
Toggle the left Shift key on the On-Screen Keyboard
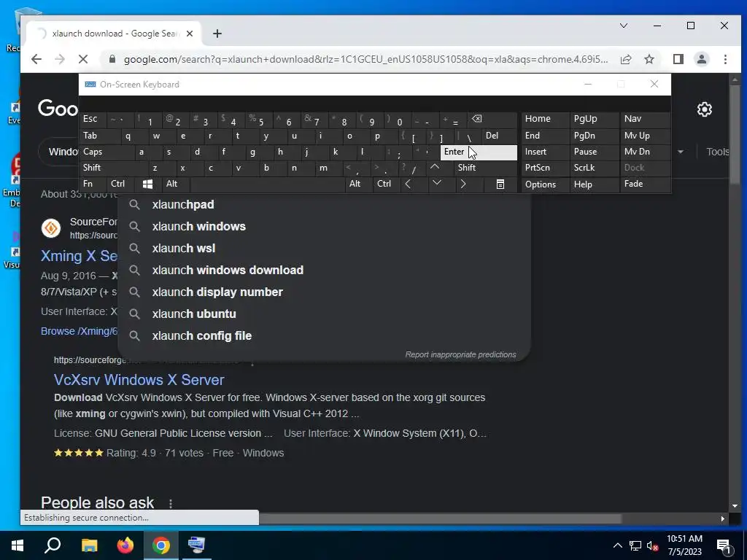click(x=114, y=168)
